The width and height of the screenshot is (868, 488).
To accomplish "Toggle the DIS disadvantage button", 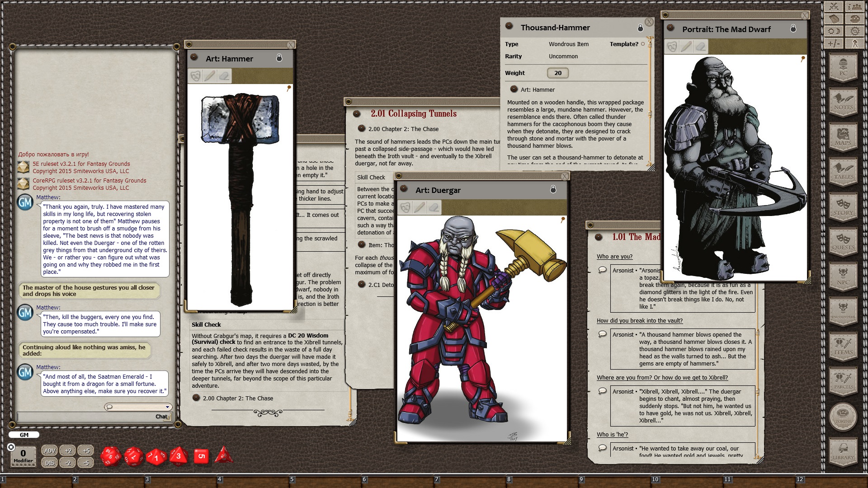I will (x=50, y=463).
